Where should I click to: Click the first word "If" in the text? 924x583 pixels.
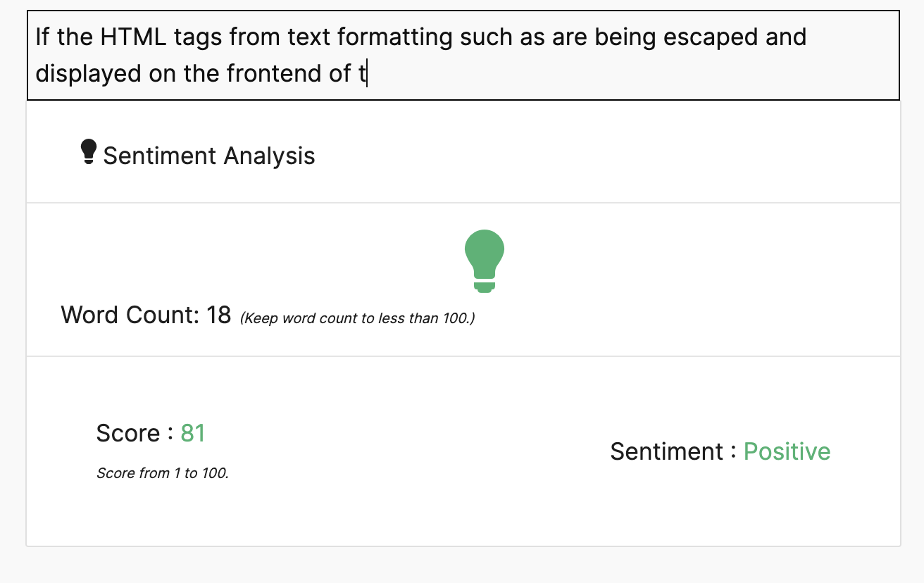(42, 37)
